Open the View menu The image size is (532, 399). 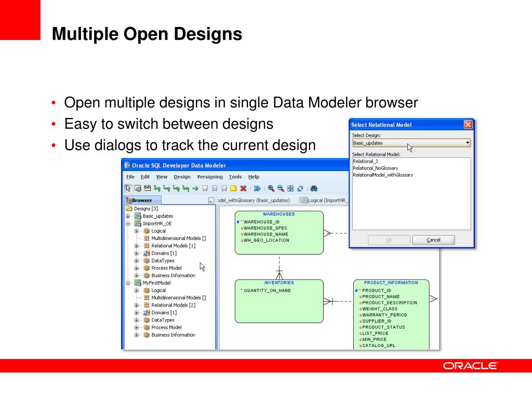coord(162,177)
